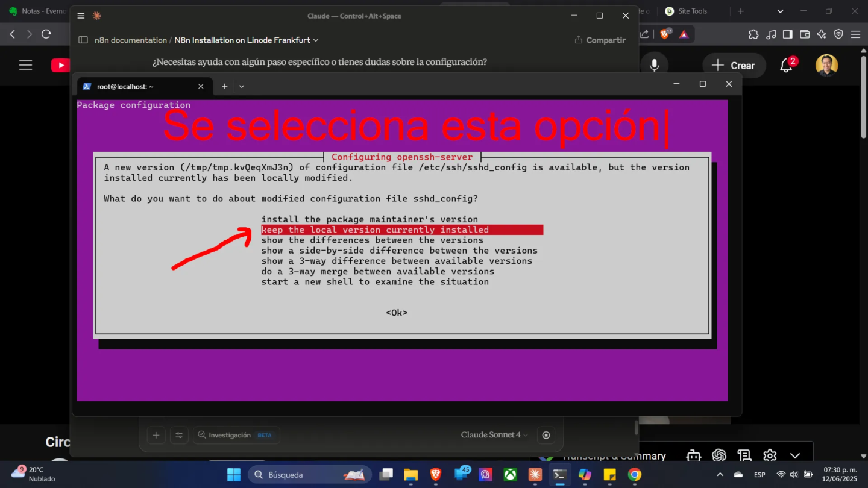Select start a new shell to examine
Screen dimensions: 868x488
(x=375, y=281)
